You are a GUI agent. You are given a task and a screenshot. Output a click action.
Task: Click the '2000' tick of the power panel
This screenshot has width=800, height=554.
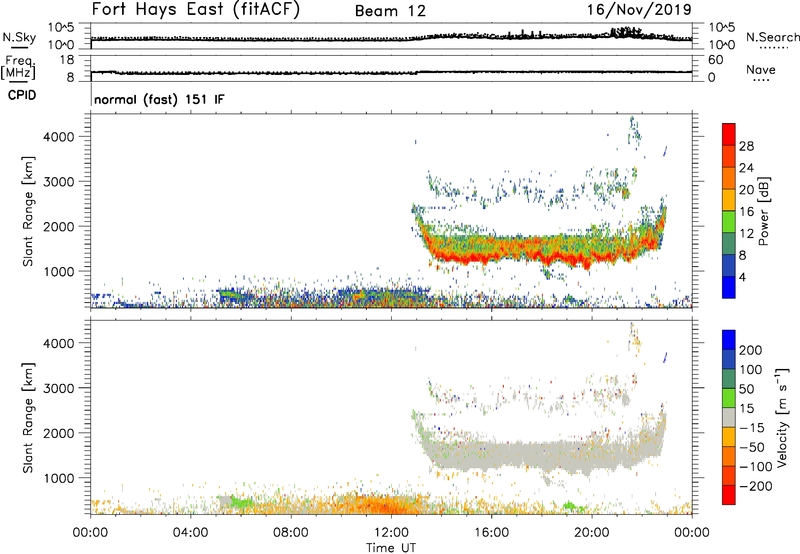point(59,226)
